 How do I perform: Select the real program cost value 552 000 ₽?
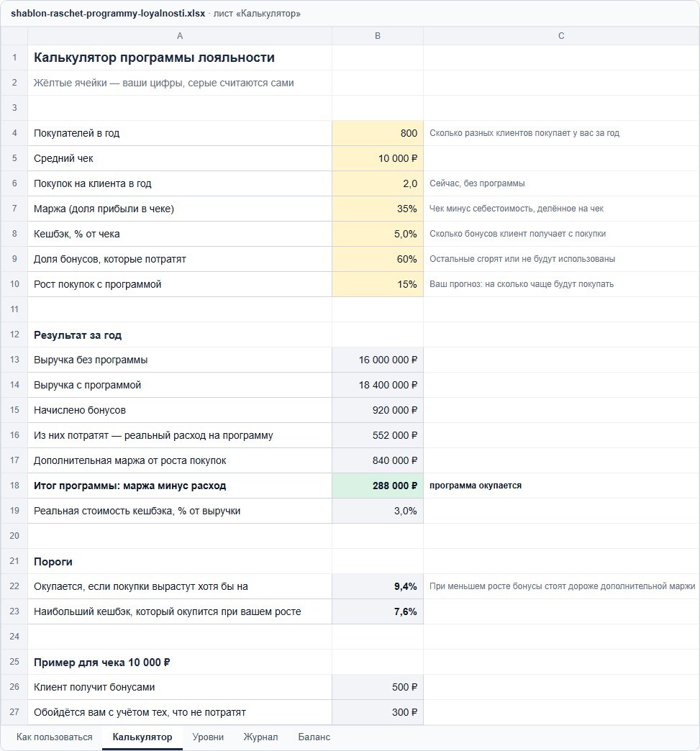tap(378, 435)
